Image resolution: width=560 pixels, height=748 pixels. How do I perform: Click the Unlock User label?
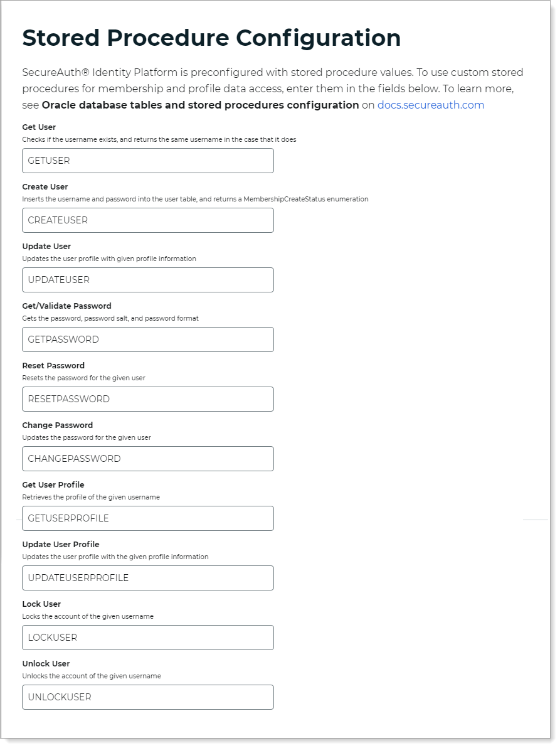tap(45, 664)
